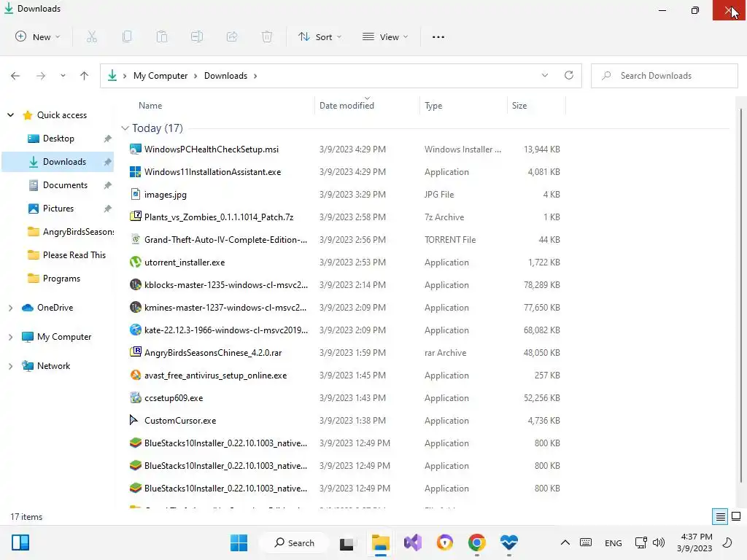Click the file list vertical scrollbar
Image resolution: width=747 pixels, height=560 pixels.
coord(741,295)
